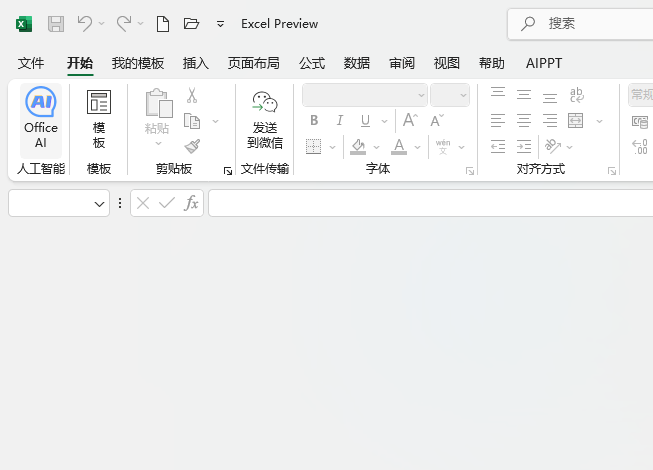
Task: Open 字体 dialog launcher
Action: tap(470, 171)
